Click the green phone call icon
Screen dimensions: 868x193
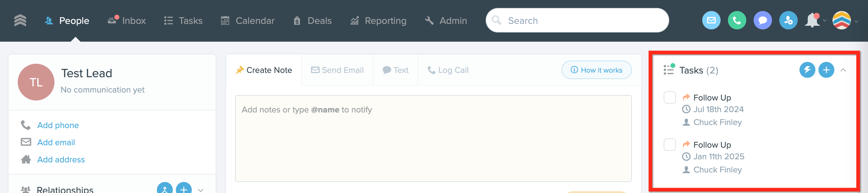[736, 21]
